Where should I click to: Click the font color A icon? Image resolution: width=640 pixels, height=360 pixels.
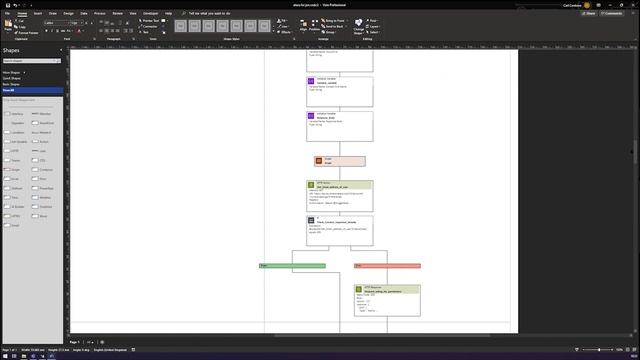[x=79, y=31]
